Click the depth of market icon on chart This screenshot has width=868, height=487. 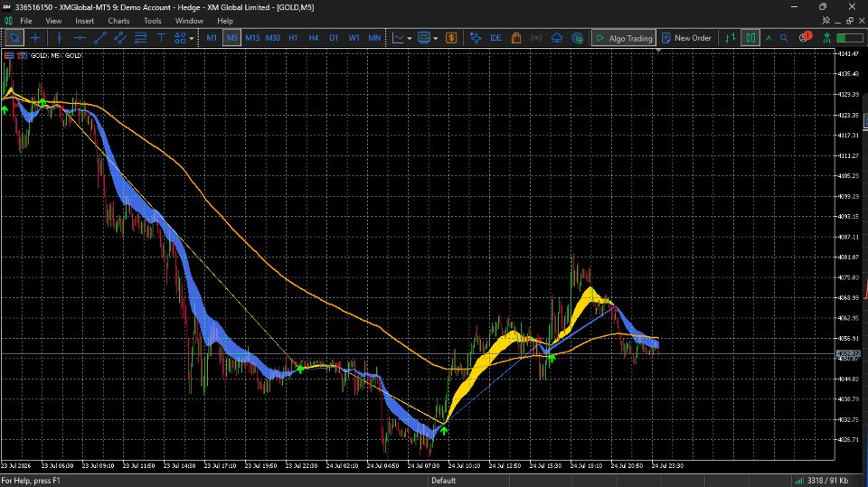(22, 55)
